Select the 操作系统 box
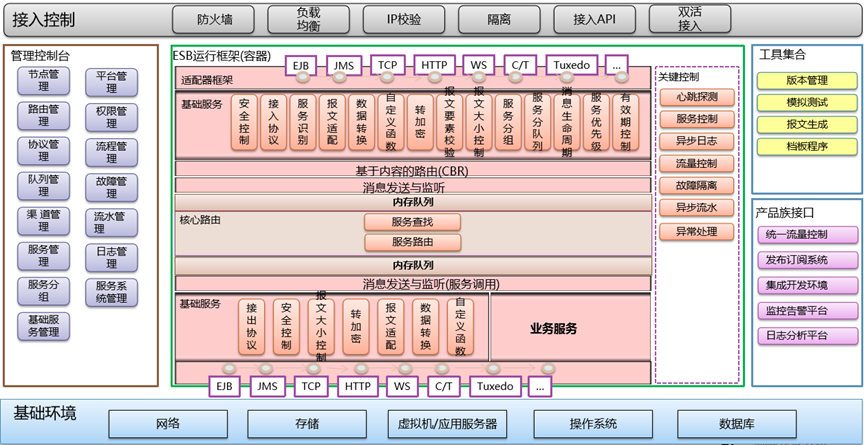This screenshot has height=445, width=864. tap(593, 424)
